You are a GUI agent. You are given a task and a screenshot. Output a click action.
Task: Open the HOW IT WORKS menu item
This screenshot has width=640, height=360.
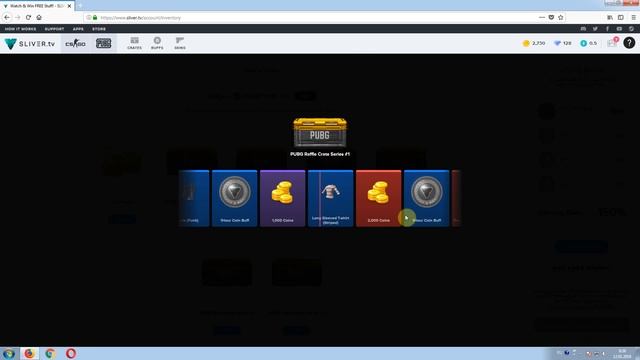[20, 29]
